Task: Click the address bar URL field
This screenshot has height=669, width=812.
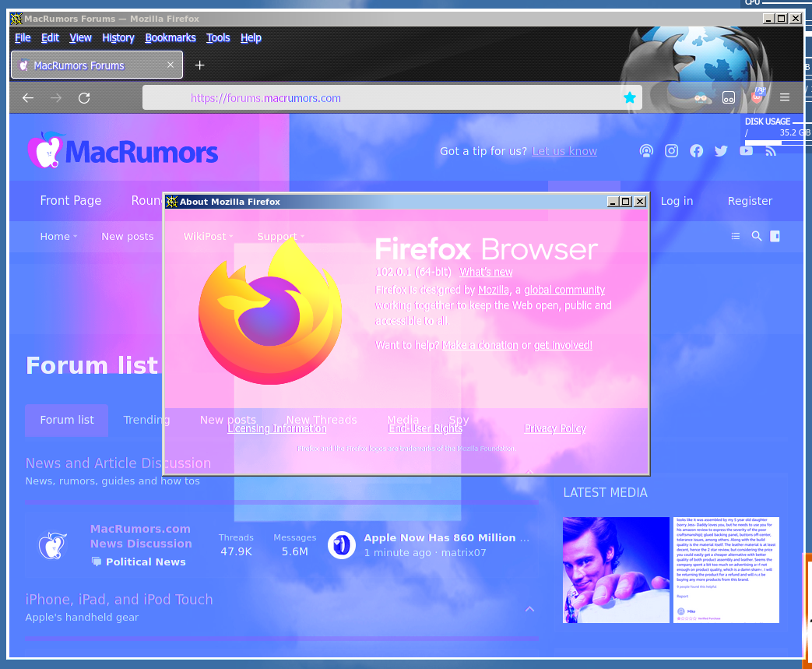Action: [x=392, y=98]
